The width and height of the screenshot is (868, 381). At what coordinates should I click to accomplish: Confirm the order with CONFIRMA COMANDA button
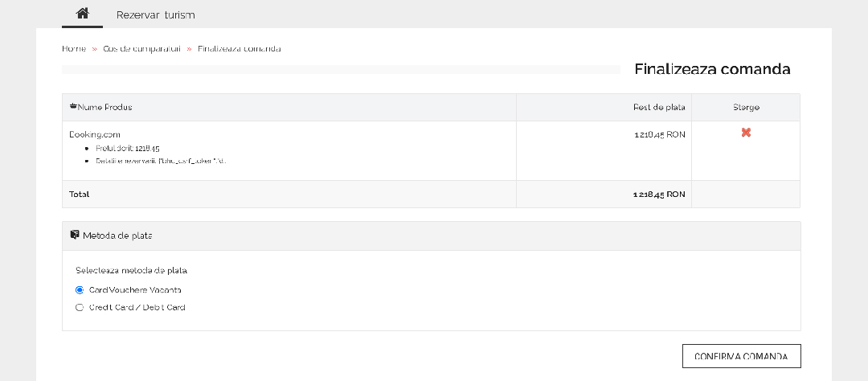741,356
